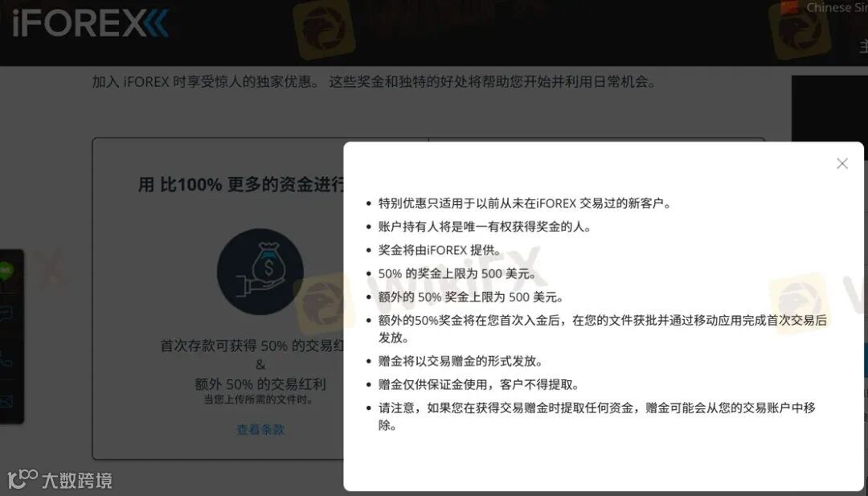Click the phone callback sidebar icon
This screenshot has width=868, height=496.
tap(6, 358)
